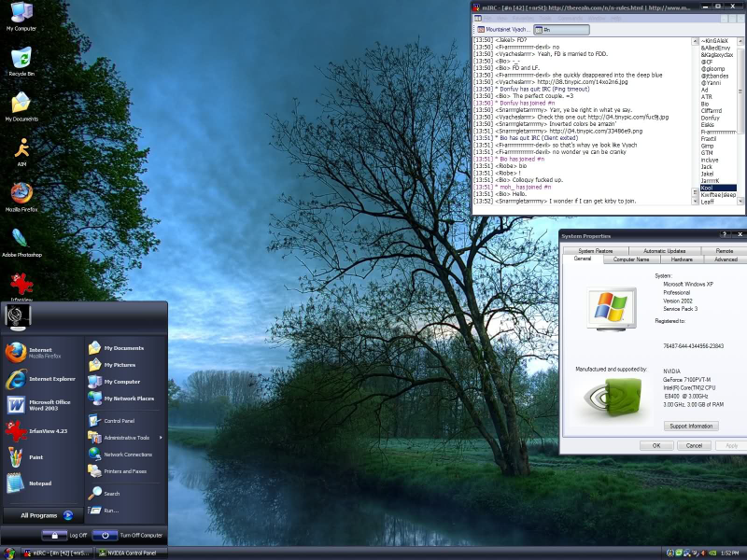
Task: Click the System Properties help question mark
Action: click(725, 234)
